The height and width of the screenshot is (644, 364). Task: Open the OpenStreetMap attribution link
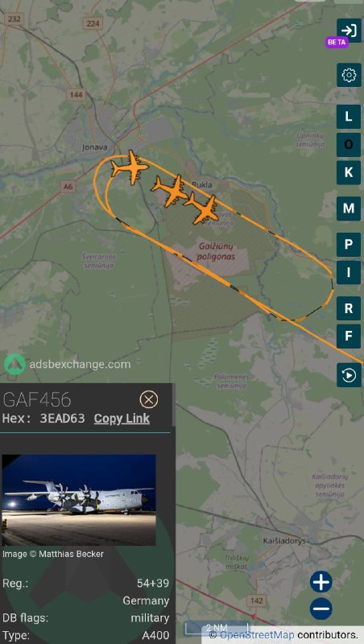(x=257, y=635)
